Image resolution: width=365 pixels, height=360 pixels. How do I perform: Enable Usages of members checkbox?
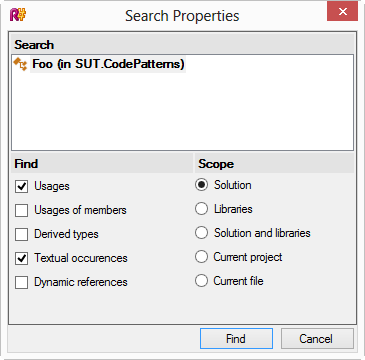point(21,211)
